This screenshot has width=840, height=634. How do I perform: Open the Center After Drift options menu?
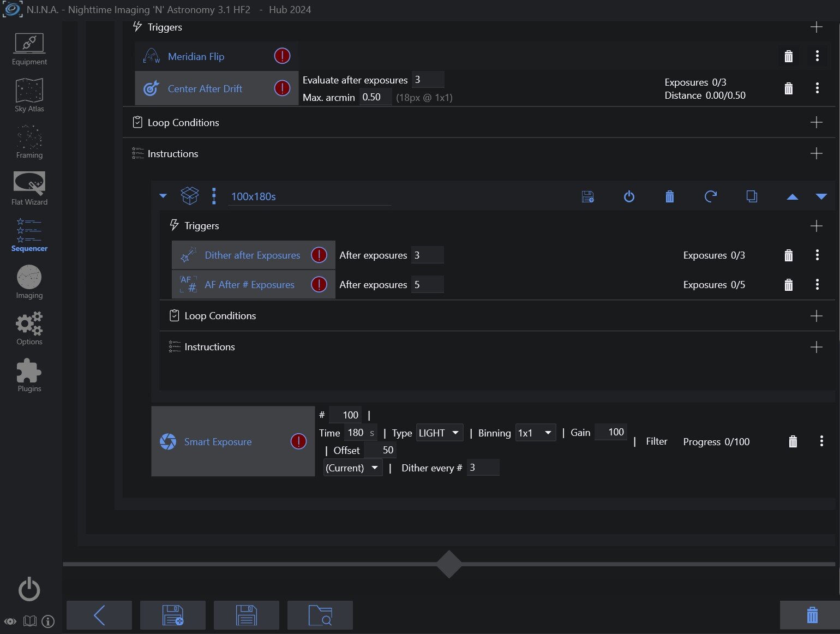click(817, 88)
